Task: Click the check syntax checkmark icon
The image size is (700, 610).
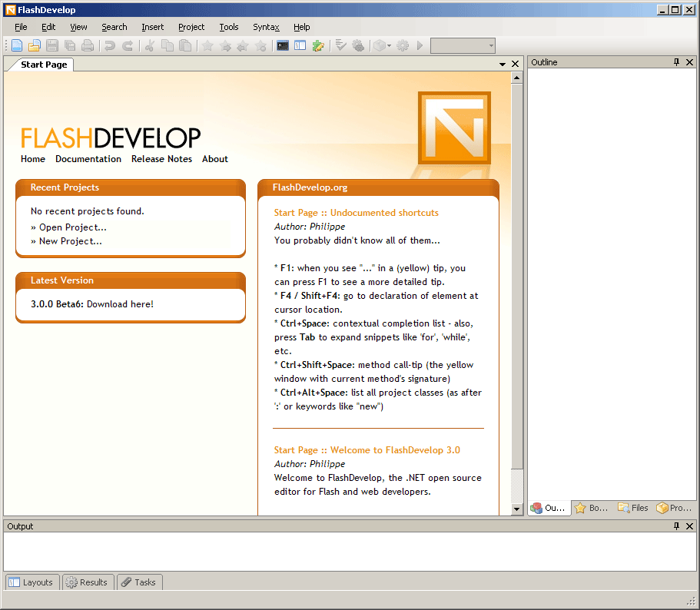Action: 340,45
